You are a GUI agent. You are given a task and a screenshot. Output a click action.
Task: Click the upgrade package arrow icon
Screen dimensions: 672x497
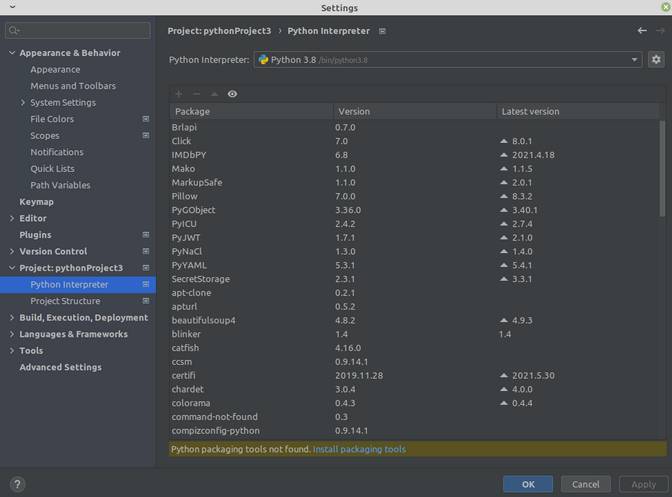coord(214,94)
